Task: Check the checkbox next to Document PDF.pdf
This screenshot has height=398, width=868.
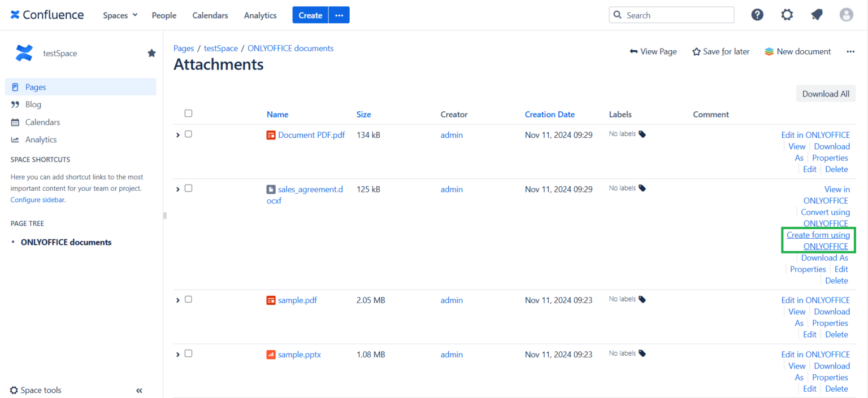Action: pyautogui.click(x=188, y=134)
